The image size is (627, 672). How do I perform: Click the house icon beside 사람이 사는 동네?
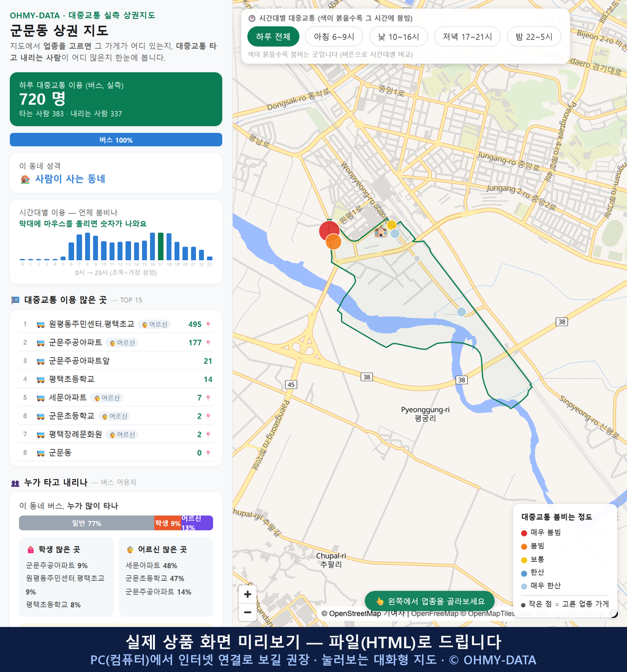tap(25, 179)
